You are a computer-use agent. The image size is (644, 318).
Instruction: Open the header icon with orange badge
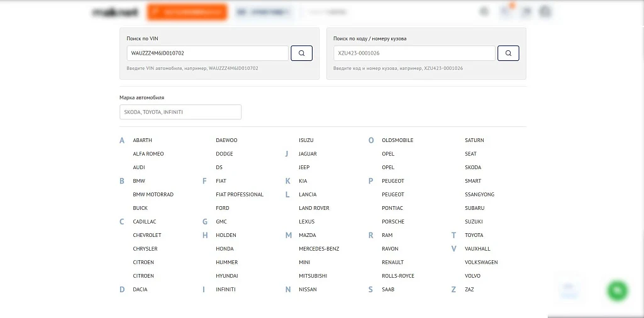pyautogui.click(x=506, y=11)
